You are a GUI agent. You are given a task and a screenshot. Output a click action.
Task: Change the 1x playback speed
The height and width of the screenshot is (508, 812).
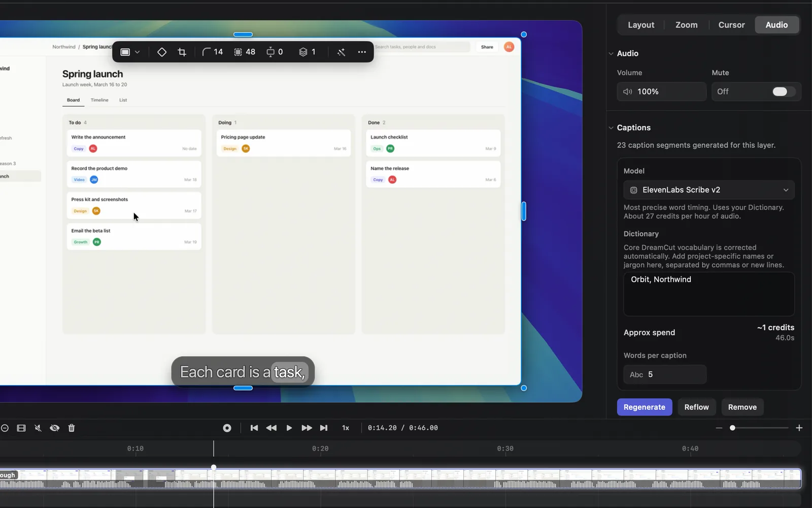[346, 428]
